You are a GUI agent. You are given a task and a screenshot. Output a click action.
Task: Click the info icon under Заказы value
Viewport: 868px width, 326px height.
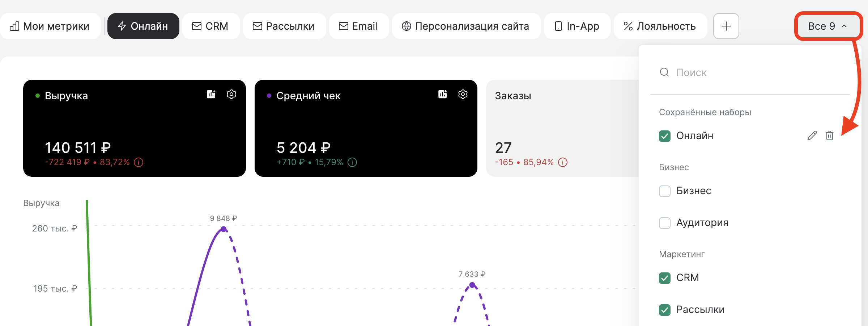click(563, 162)
